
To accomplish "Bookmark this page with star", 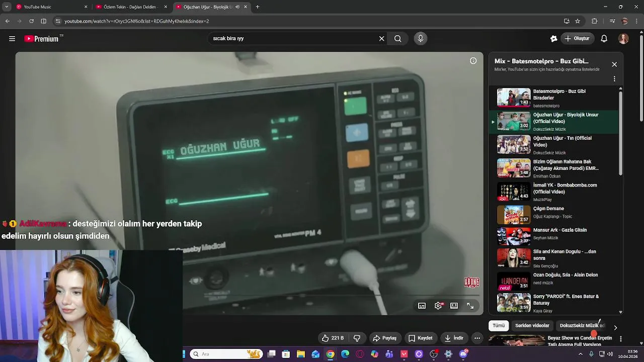I will tap(578, 21).
